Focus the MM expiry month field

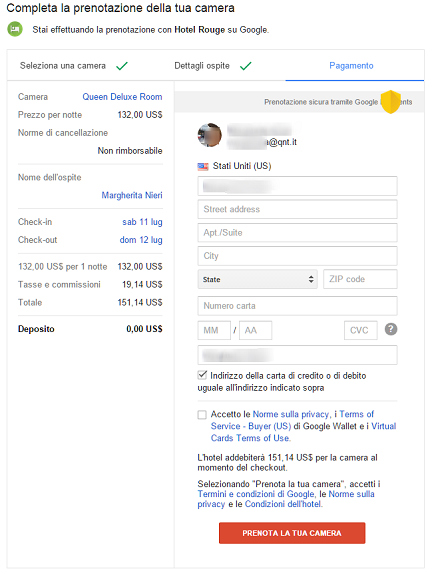coord(214,330)
